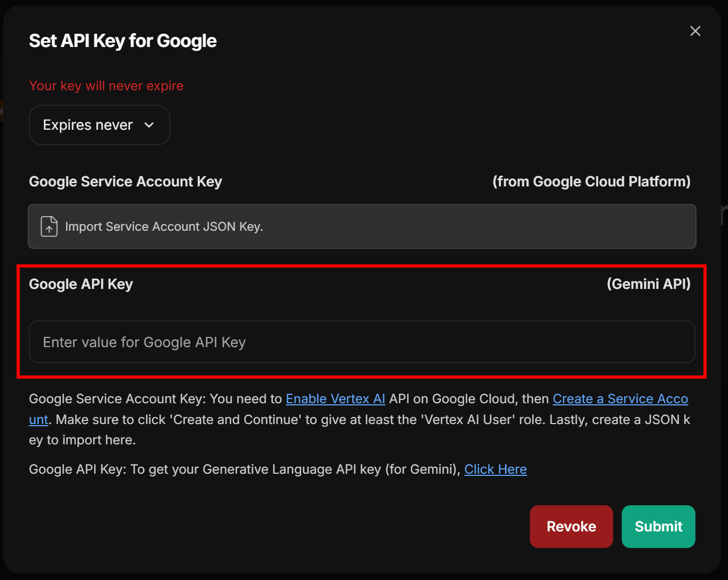Submit the Google API key
728x580 pixels.
tap(658, 526)
